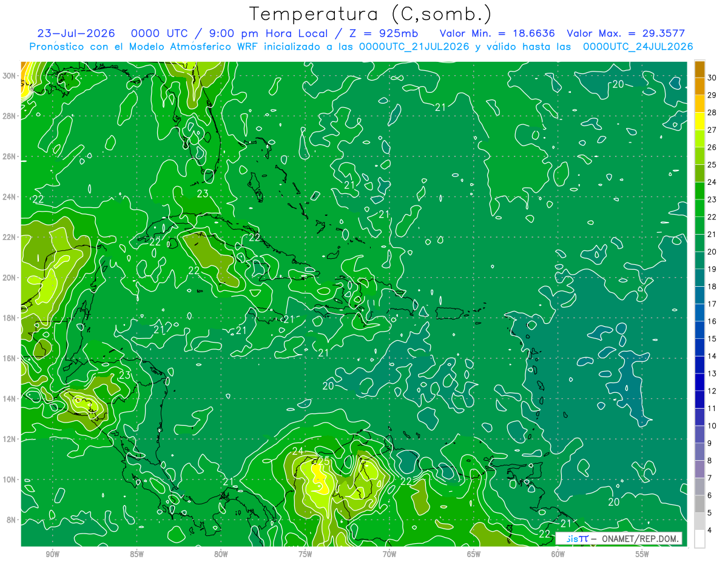Viewport: 728px width, 562px height.
Task: Click the "60W" longitude axis label
Action: (558, 554)
